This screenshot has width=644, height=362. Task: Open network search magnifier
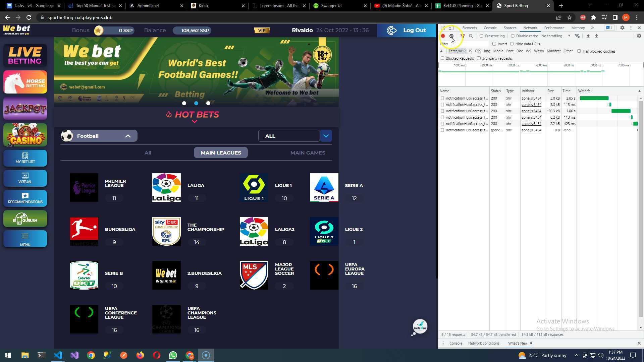(x=471, y=36)
